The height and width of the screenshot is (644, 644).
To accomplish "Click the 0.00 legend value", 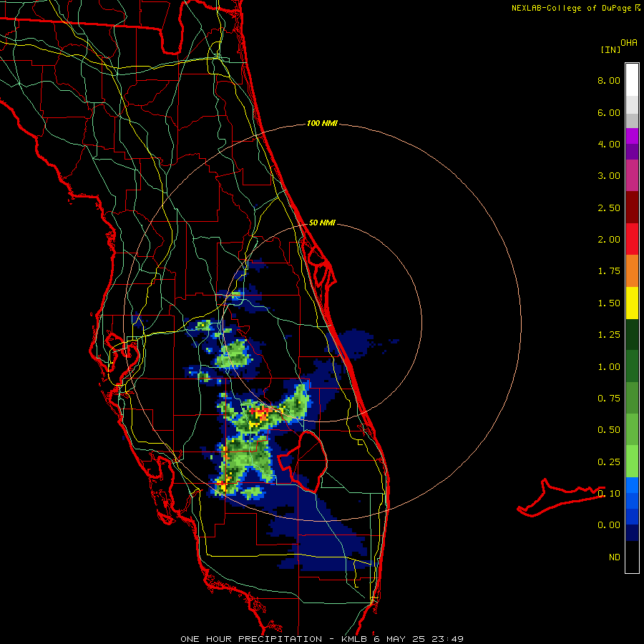I will 609,525.
